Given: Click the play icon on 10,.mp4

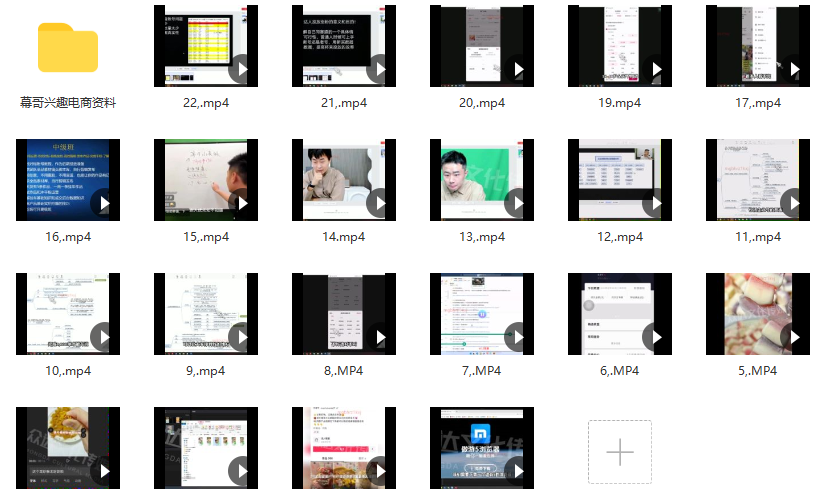Looking at the screenshot, I should (x=102, y=337).
